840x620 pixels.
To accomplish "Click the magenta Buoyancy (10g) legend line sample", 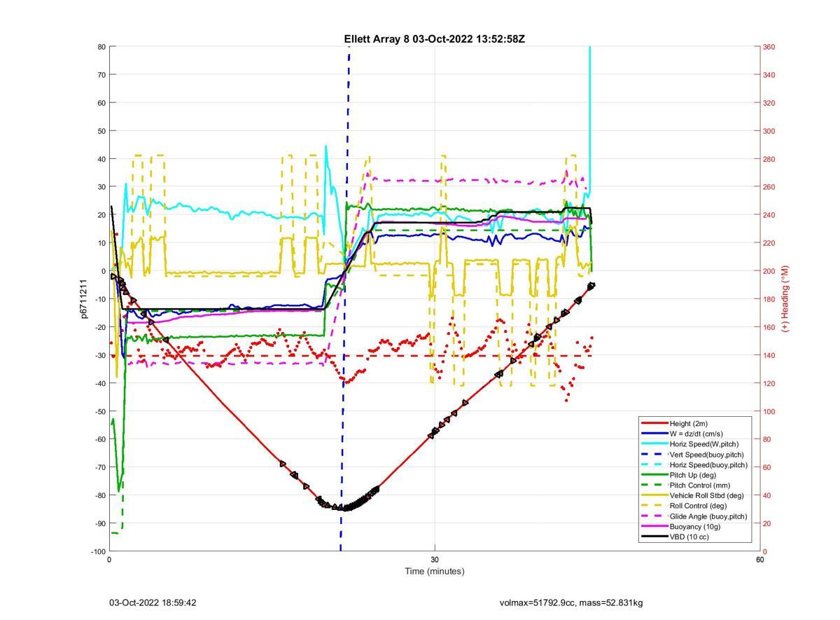I will (654, 527).
